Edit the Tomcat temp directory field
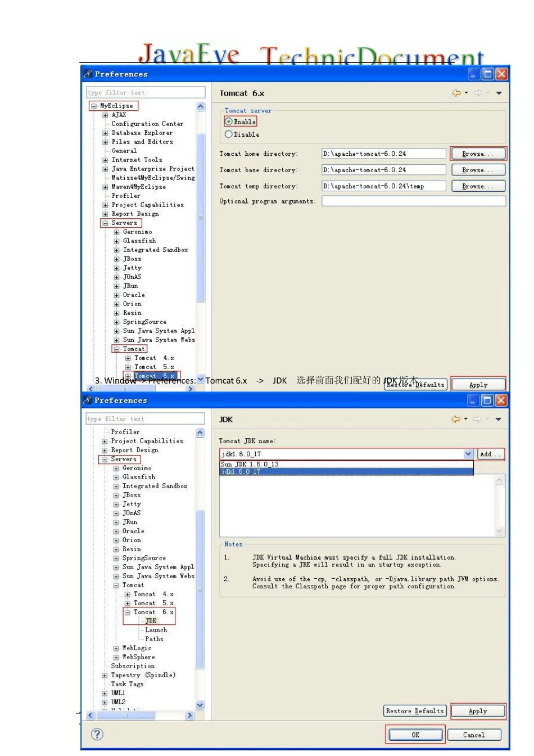The width and height of the screenshot is (534, 756). 384,186
